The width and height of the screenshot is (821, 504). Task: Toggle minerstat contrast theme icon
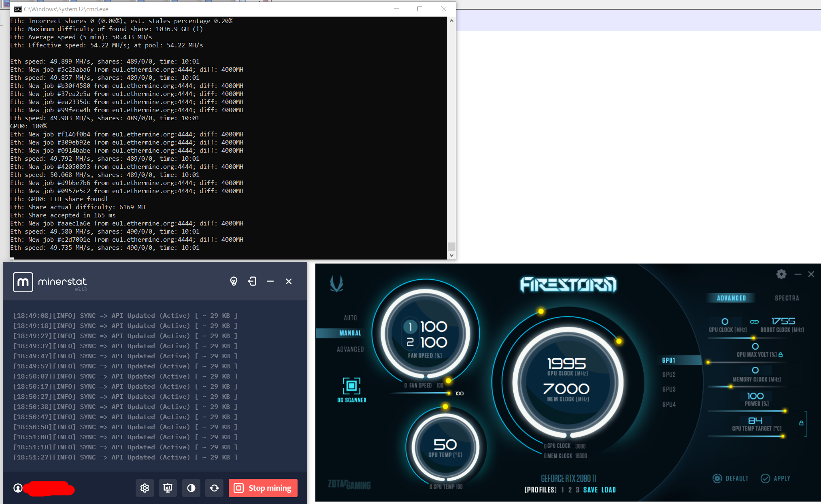point(191,488)
